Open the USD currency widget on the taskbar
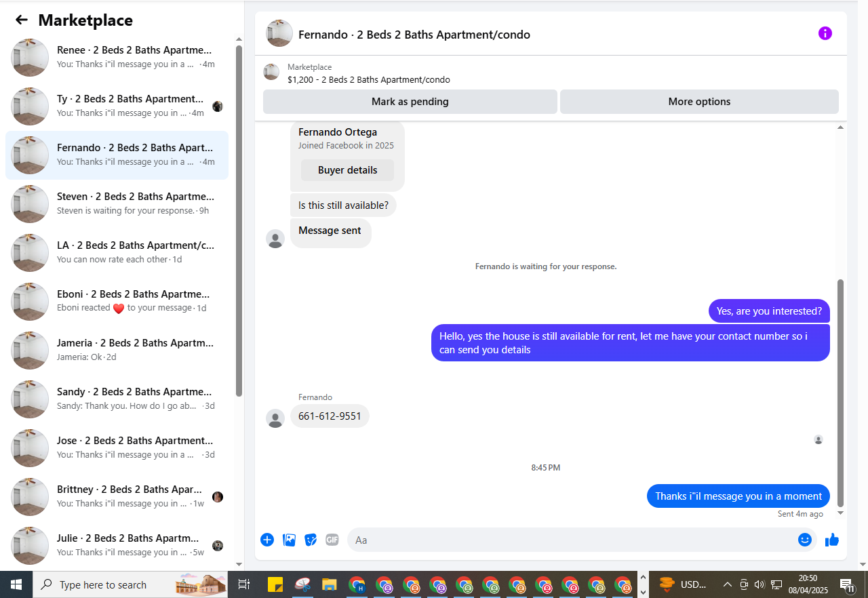The height and width of the screenshot is (598, 868). 684,584
